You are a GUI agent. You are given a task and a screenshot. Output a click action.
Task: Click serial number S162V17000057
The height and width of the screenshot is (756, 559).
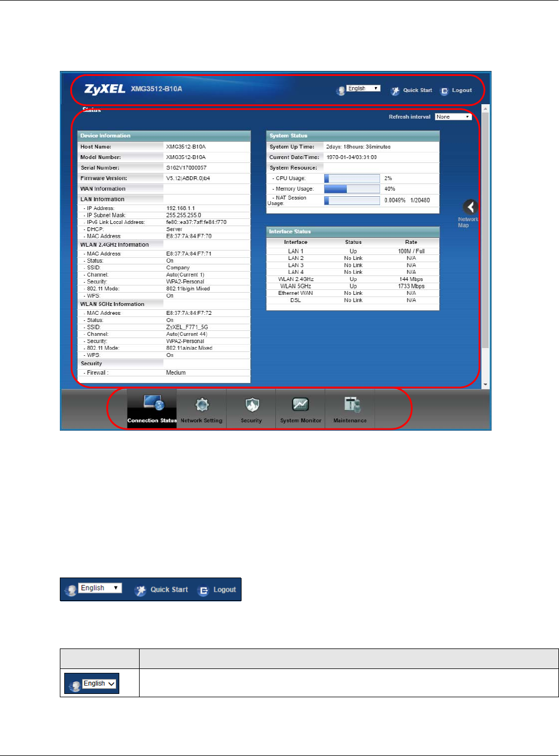186,168
